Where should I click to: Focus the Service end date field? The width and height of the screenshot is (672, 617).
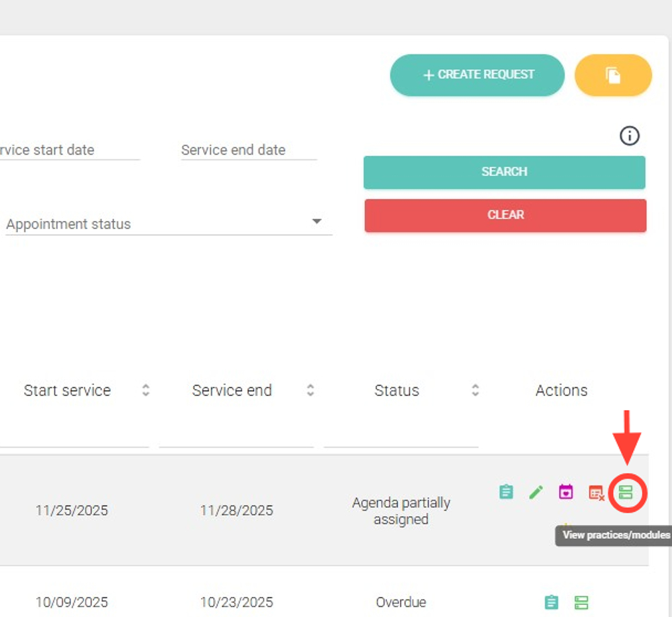[248, 151]
